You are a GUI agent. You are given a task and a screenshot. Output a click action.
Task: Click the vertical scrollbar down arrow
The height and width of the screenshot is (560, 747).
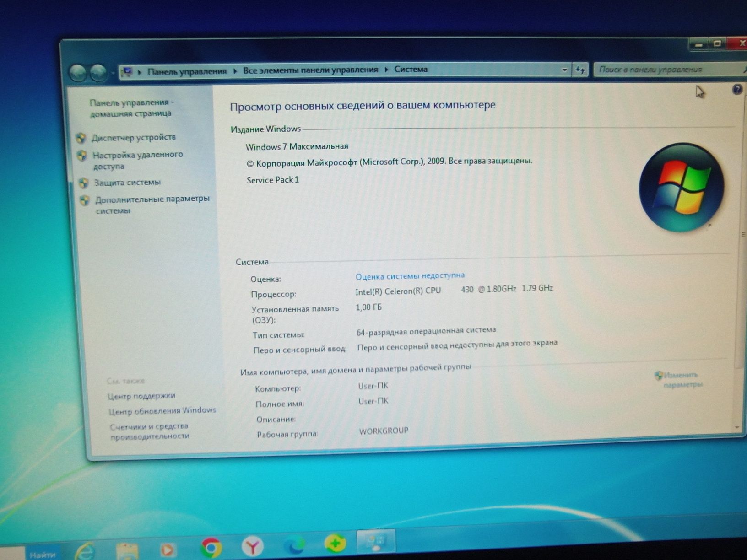(x=737, y=427)
